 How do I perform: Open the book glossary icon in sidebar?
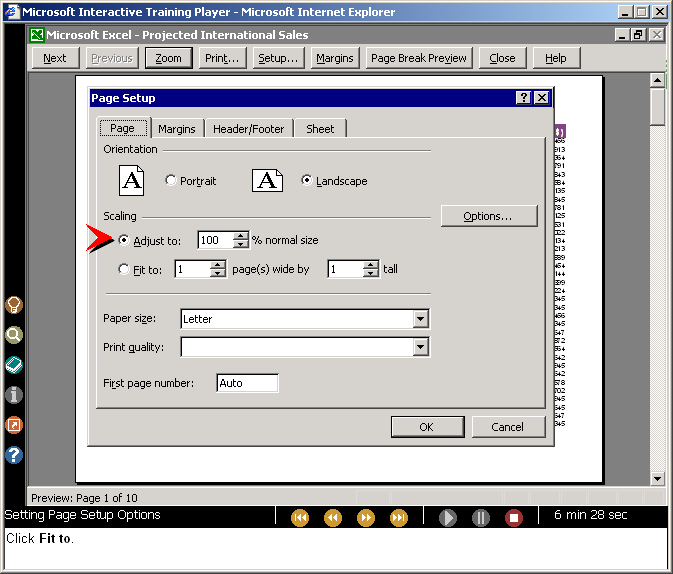point(14,365)
